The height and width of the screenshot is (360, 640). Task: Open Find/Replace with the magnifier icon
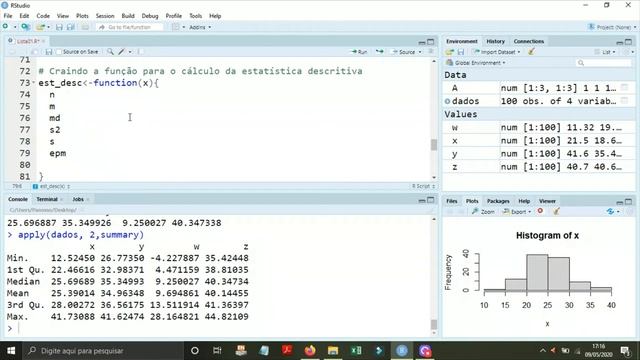(x=110, y=52)
